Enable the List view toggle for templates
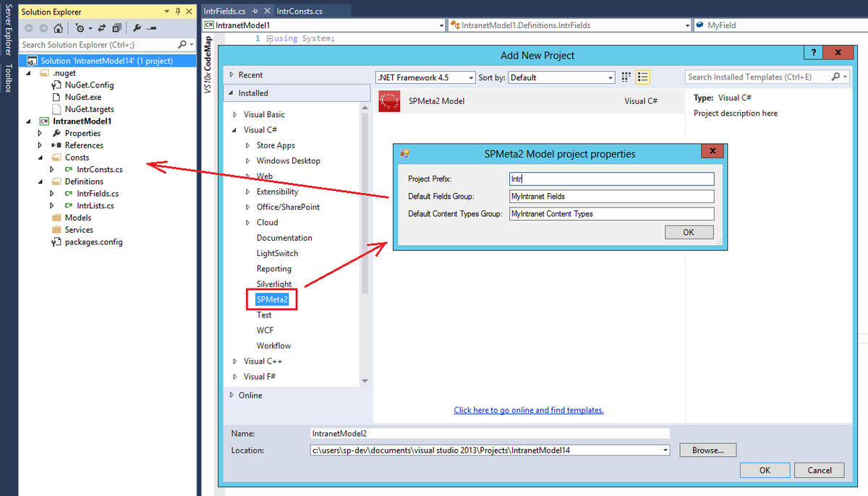The image size is (868, 496). (642, 77)
